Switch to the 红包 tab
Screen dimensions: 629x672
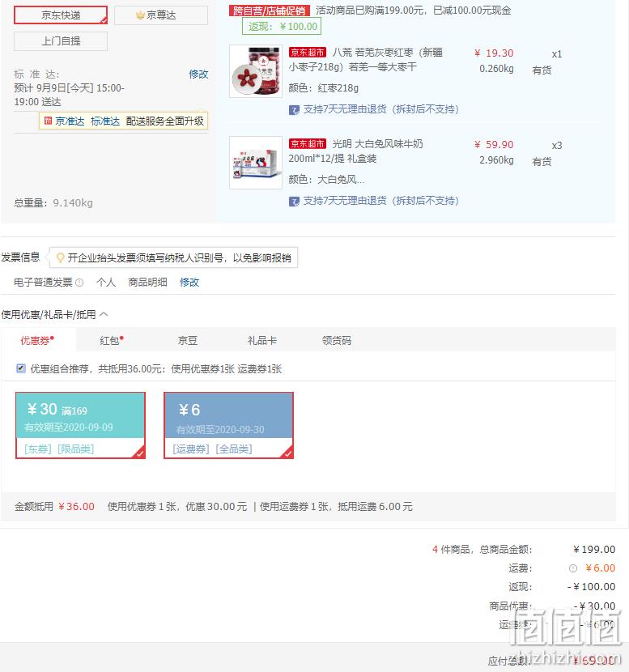click(x=112, y=341)
